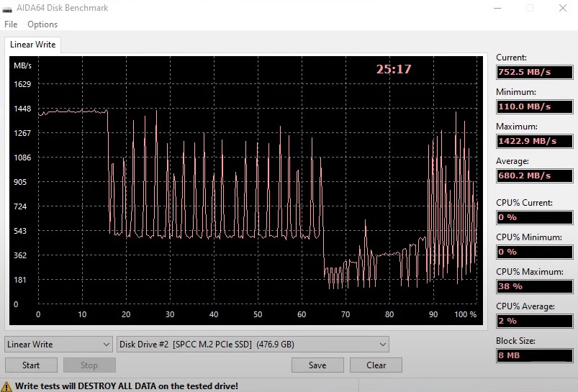578x392 pixels.
Task: Click the Stop button
Action: click(89, 365)
